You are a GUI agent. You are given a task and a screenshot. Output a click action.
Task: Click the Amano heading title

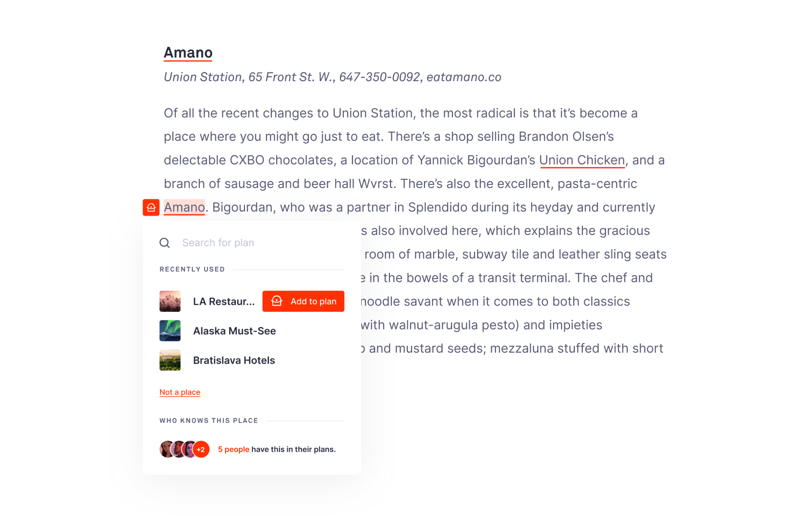click(188, 53)
